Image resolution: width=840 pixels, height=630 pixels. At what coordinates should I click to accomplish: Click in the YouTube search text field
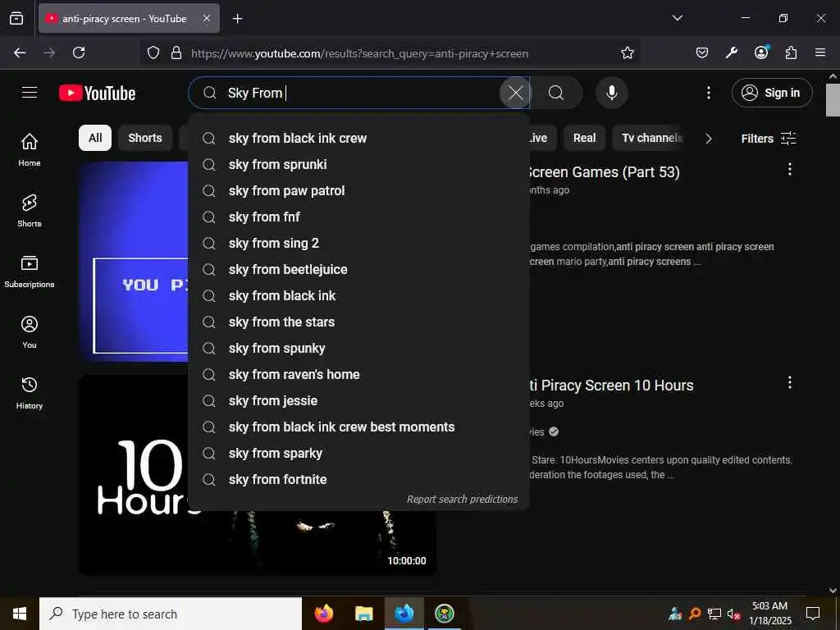click(359, 93)
